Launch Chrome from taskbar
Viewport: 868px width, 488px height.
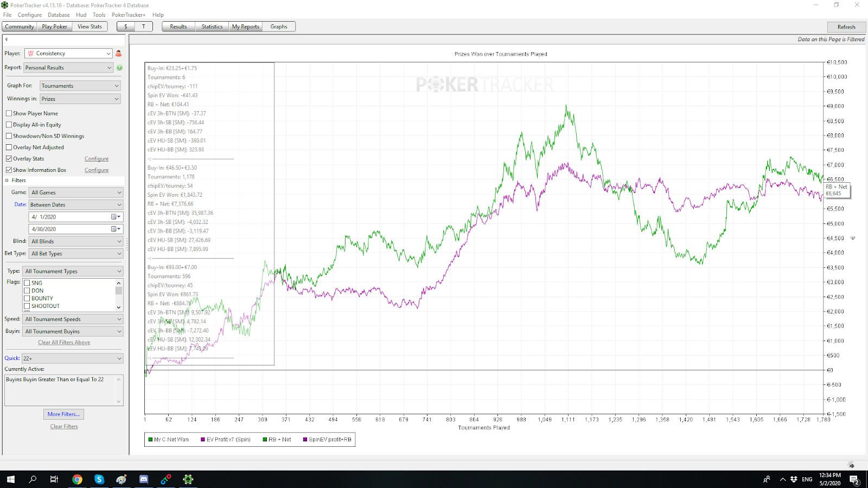pos(77,479)
